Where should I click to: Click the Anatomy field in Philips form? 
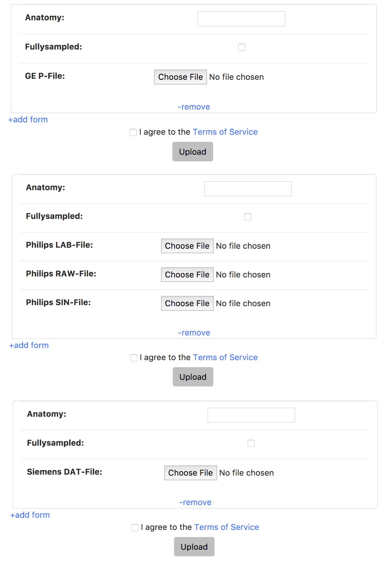coord(248,189)
